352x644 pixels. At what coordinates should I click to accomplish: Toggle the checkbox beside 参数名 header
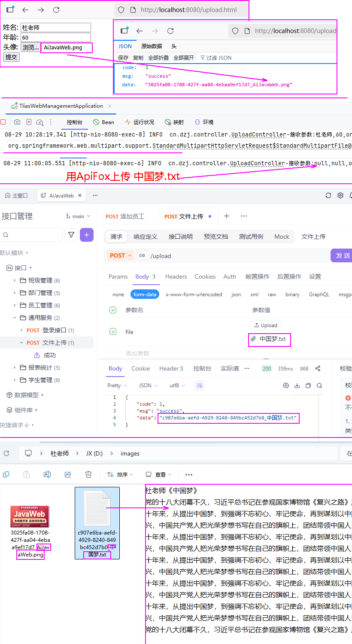click(x=113, y=310)
